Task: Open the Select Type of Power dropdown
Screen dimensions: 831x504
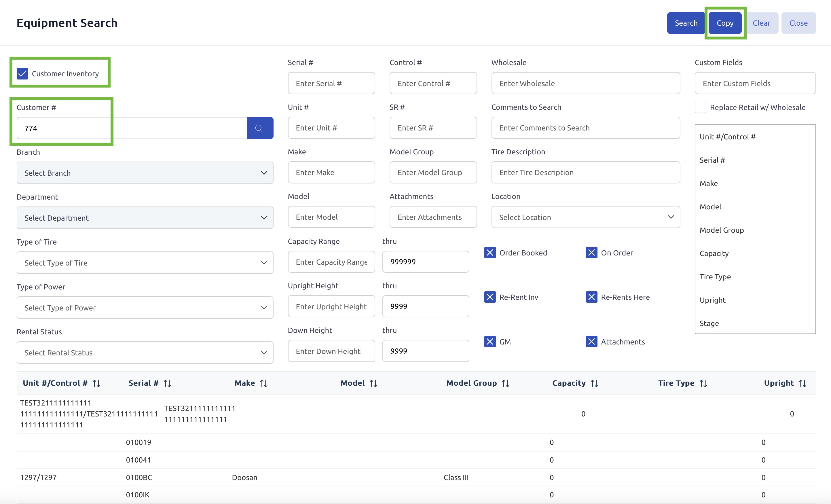Action: click(145, 307)
